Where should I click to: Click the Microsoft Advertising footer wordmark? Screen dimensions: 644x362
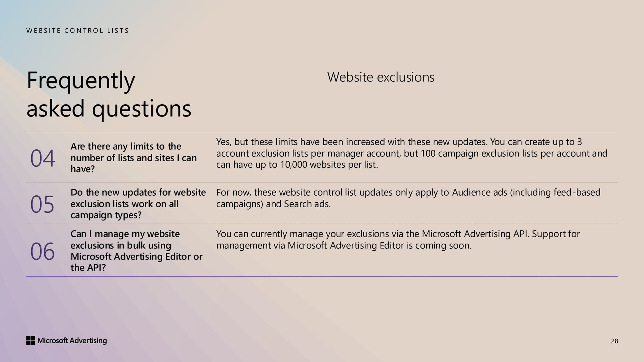pos(72,340)
